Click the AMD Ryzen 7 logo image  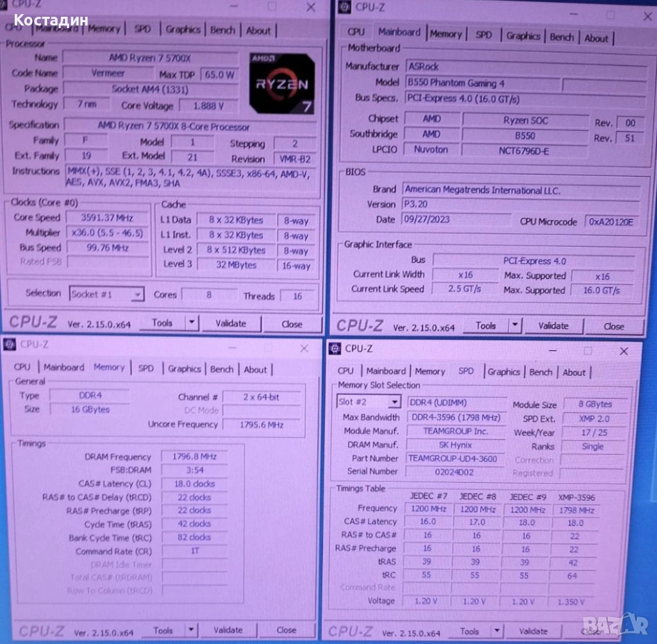[x=282, y=83]
